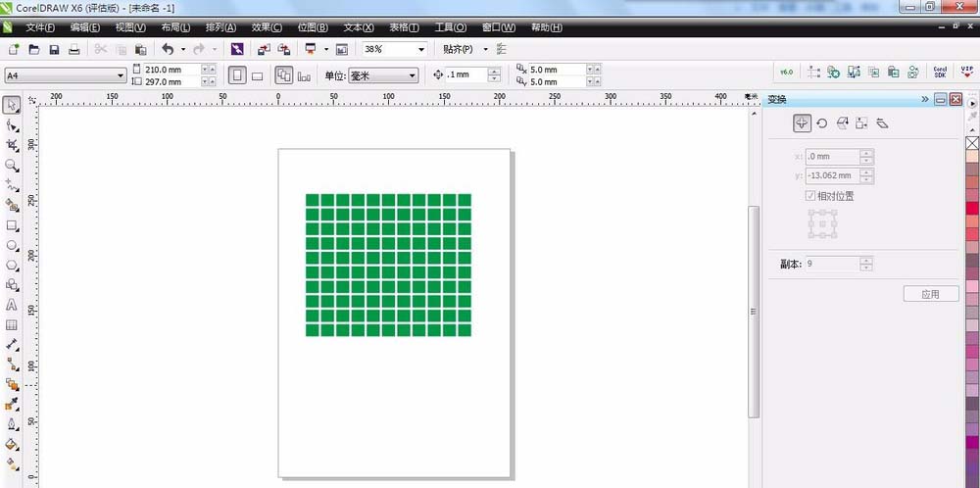The height and width of the screenshot is (488, 980).
Task: Open the Edit menu
Action: pos(85,27)
